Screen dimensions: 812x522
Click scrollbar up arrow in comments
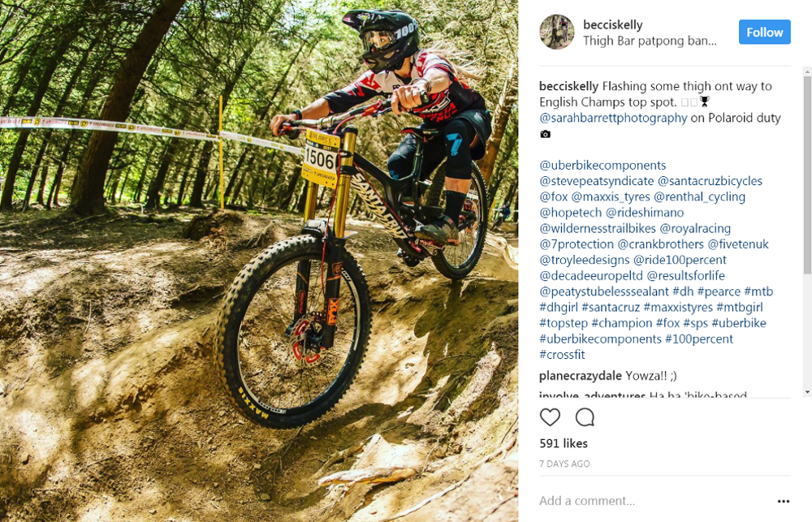tap(807, 71)
